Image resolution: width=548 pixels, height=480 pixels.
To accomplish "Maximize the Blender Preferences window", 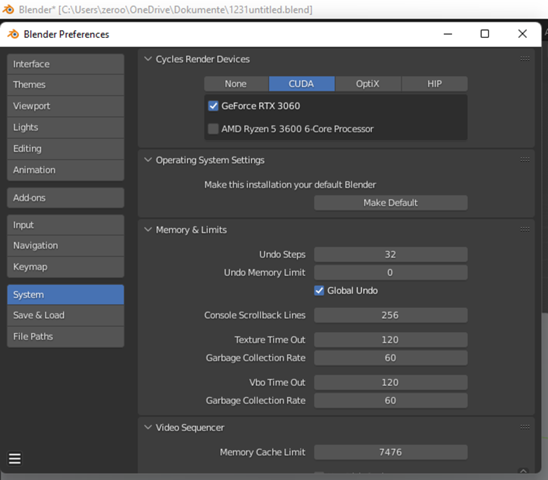I will [485, 34].
